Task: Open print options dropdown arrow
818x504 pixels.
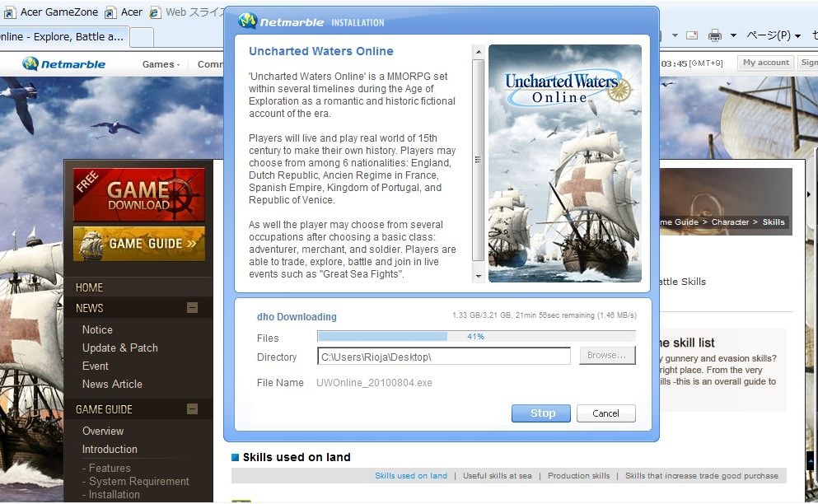Action: [x=733, y=35]
